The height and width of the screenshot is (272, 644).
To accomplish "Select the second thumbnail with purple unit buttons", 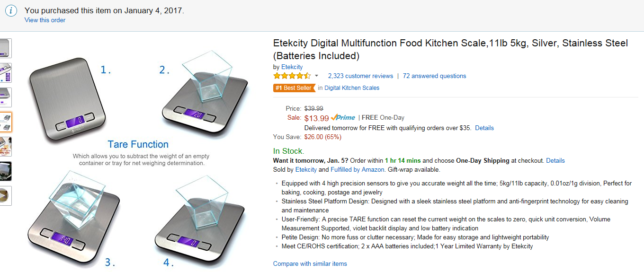I will click(x=5, y=72).
